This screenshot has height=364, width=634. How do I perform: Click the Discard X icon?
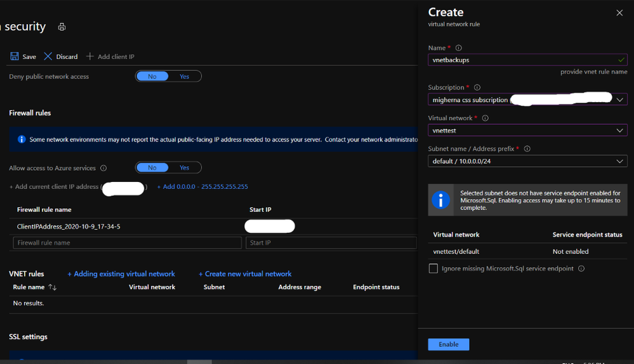pyautogui.click(x=48, y=56)
